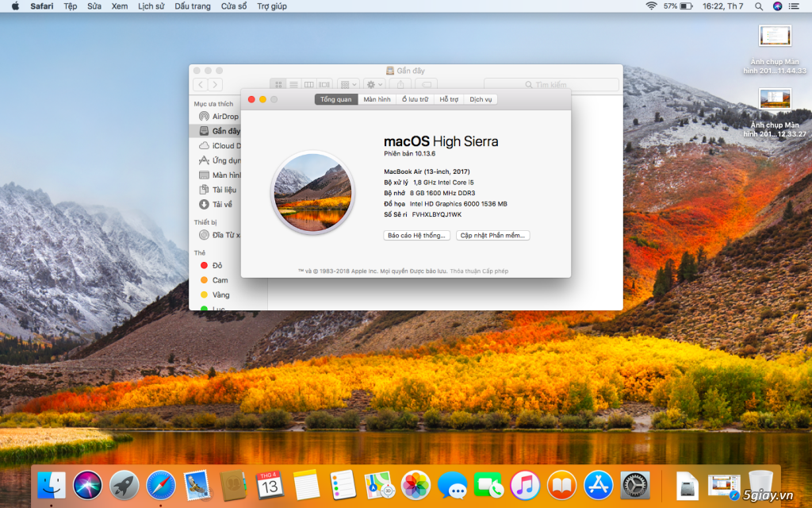Open iBooks app in Dock
Viewport: 812px width, 508px height.
[561, 486]
